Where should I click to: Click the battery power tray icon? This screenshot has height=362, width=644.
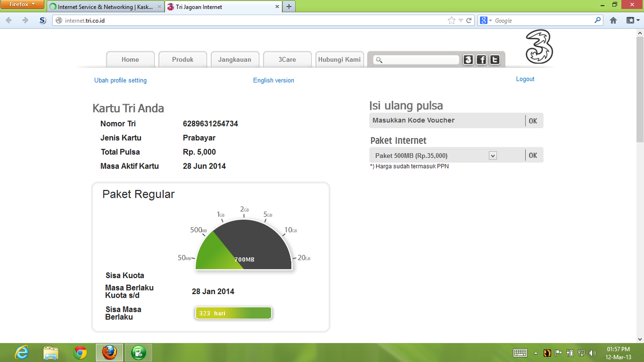click(x=570, y=353)
